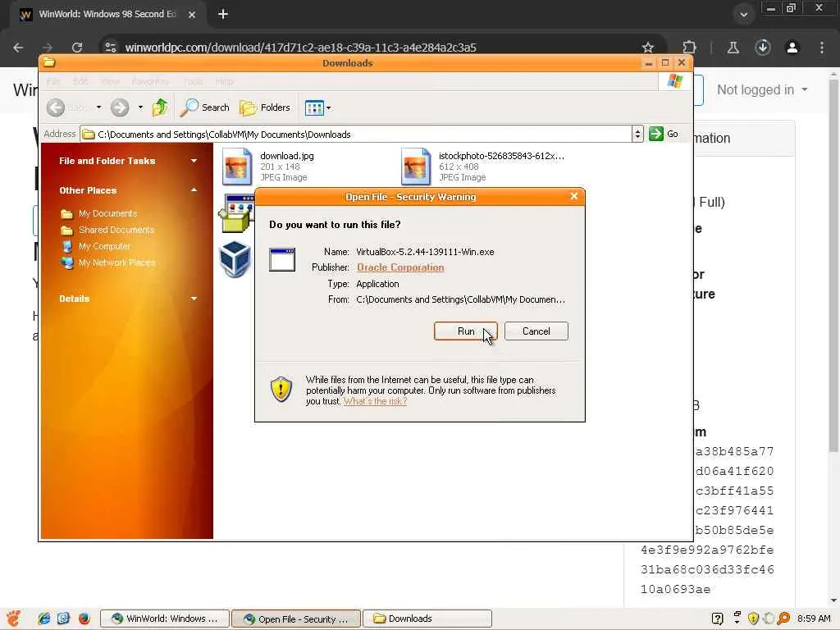Click the security shield tray icon

point(753,619)
